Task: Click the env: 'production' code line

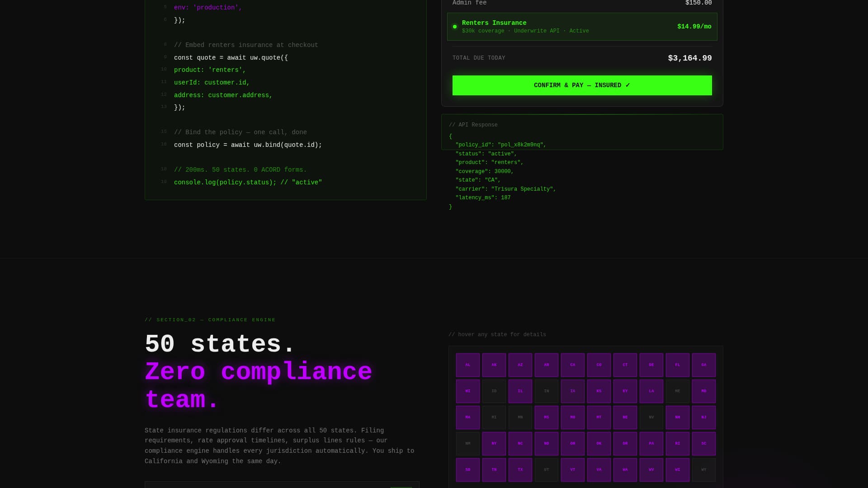Action: point(208,8)
